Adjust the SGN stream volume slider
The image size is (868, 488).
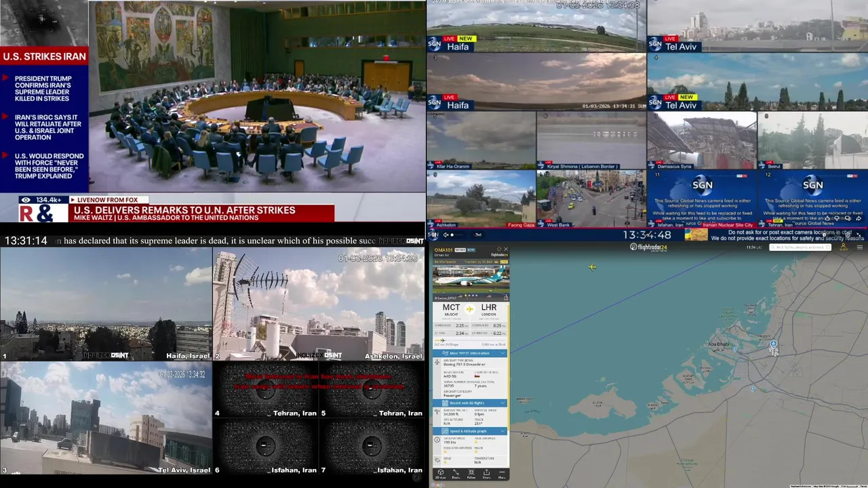click(457, 235)
